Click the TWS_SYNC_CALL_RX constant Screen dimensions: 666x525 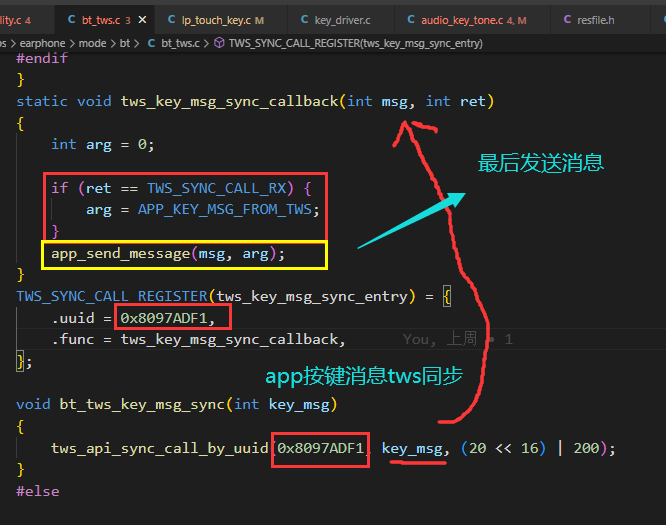(x=216, y=188)
